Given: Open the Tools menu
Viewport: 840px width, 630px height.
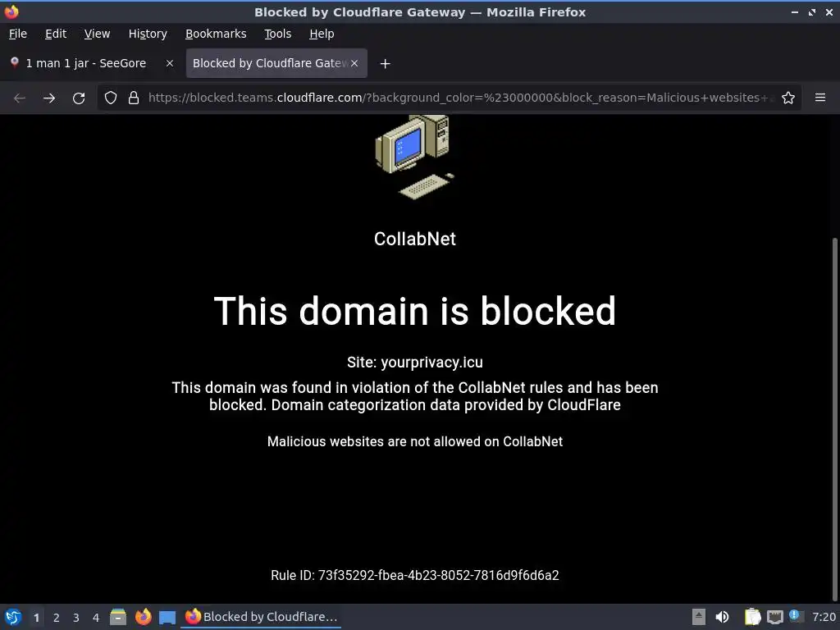Looking at the screenshot, I should [x=277, y=34].
